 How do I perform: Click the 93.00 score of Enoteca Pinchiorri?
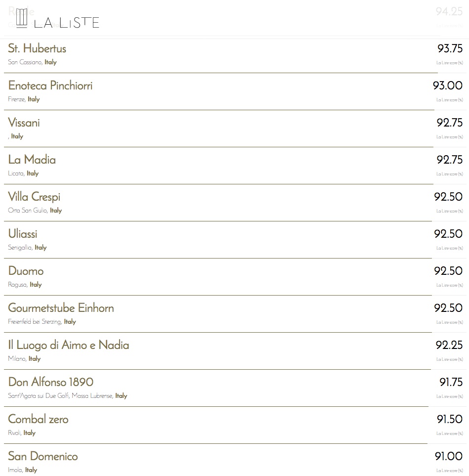point(448,86)
